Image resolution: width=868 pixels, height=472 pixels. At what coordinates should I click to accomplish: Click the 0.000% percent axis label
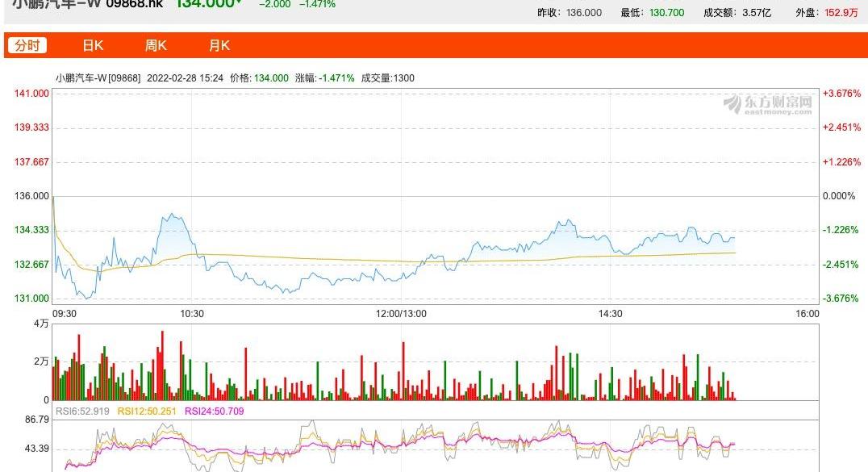point(839,195)
